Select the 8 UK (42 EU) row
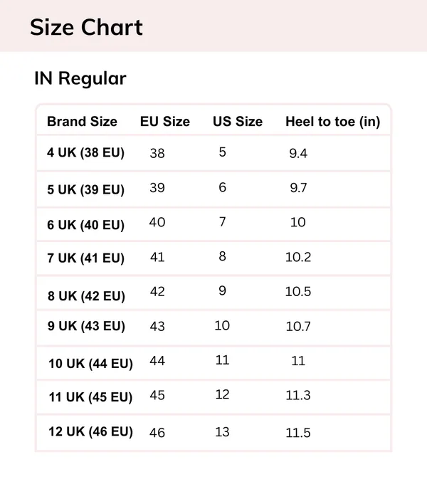 coord(213,293)
